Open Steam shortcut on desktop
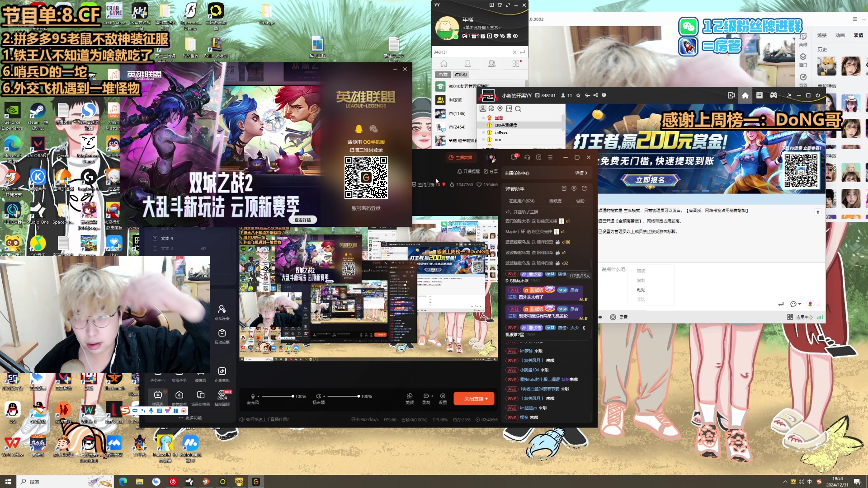Screen dimensions: 868x488 click(38, 116)
